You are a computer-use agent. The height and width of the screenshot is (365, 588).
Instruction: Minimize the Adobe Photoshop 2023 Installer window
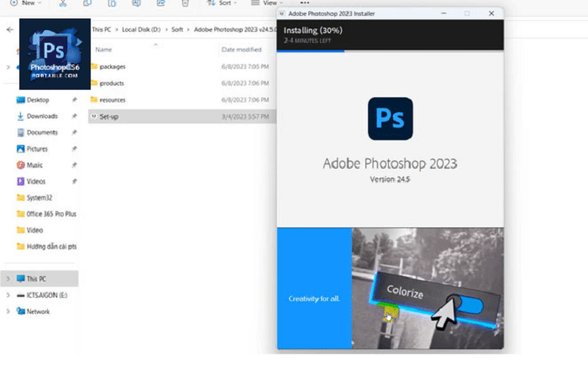(444, 13)
